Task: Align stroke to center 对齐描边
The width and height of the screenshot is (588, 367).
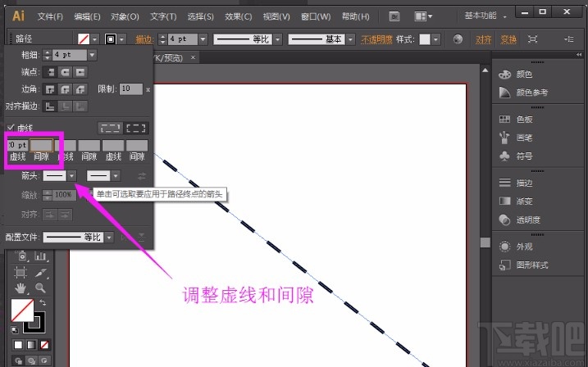Action: [x=50, y=106]
